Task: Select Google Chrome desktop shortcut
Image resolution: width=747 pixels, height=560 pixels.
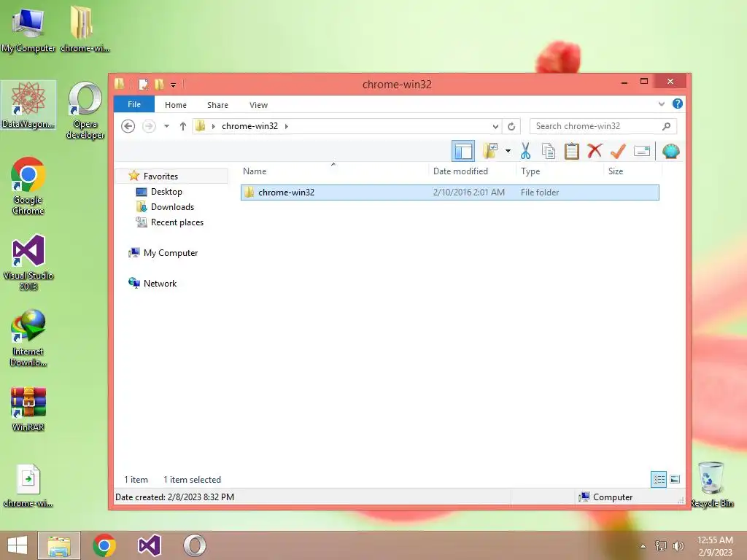Action: [x=28, y=186]
